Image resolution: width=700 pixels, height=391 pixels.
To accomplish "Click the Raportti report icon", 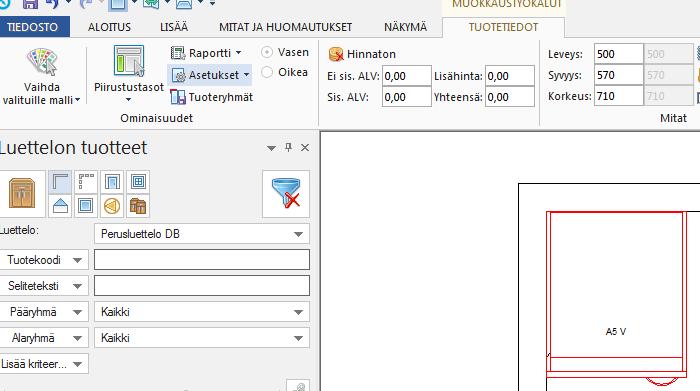I will [178, 53].
